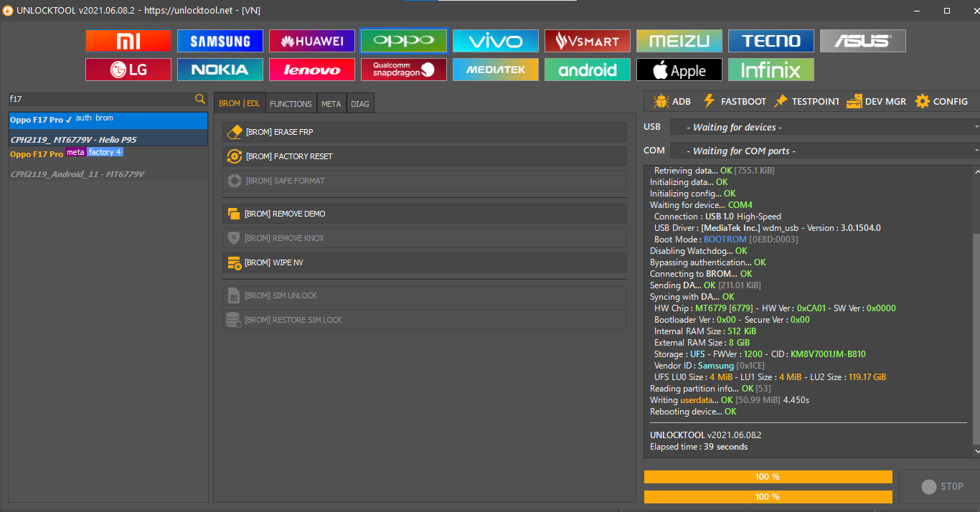
Task: Run [BROM] WIPE NV
Action: coord(425,262)
